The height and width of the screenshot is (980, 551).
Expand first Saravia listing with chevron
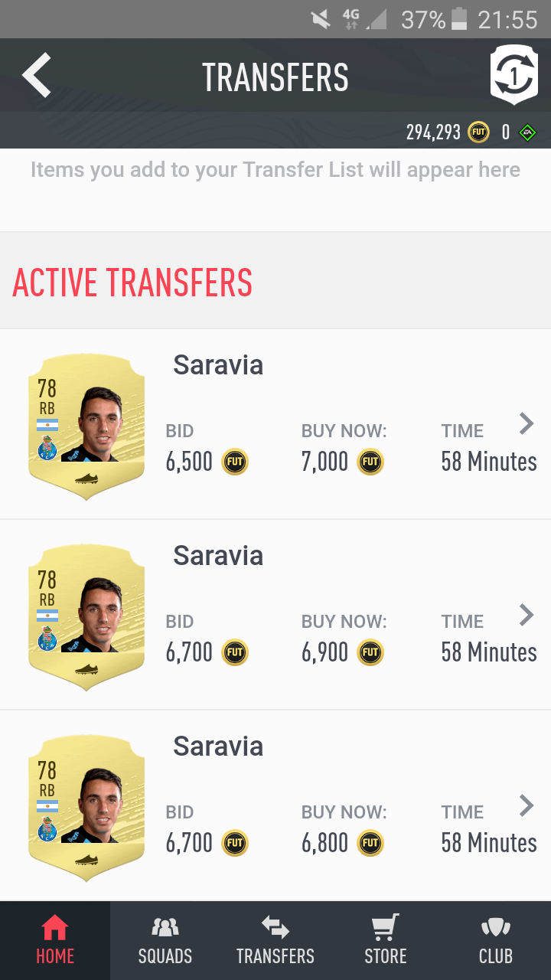(x=527, y=423)
